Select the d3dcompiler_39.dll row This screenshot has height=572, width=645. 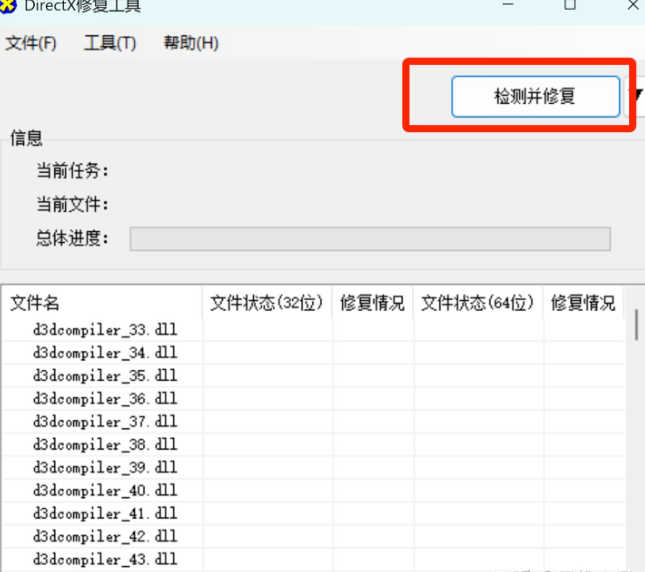click(313, 468)
